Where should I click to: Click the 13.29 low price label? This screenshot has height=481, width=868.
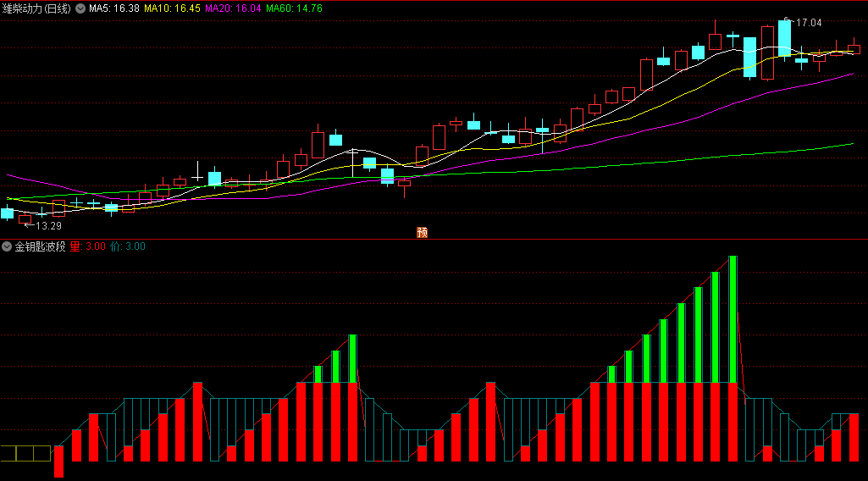coord(49,226)
